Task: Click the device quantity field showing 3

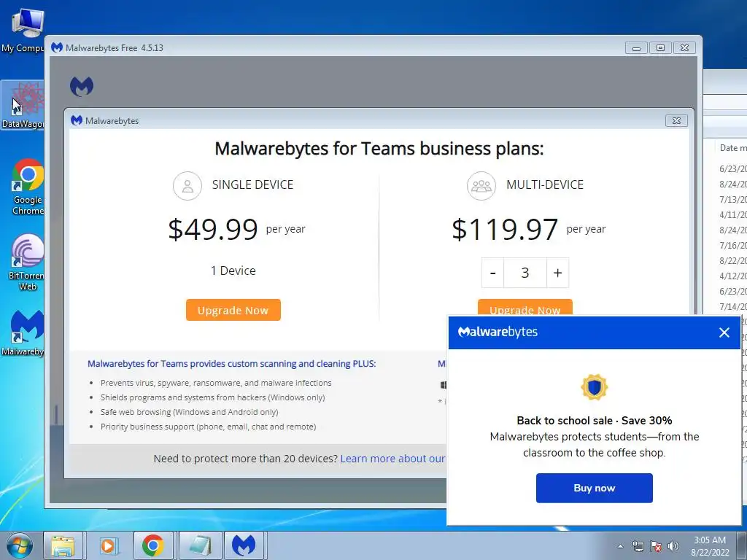Action: 525,273
